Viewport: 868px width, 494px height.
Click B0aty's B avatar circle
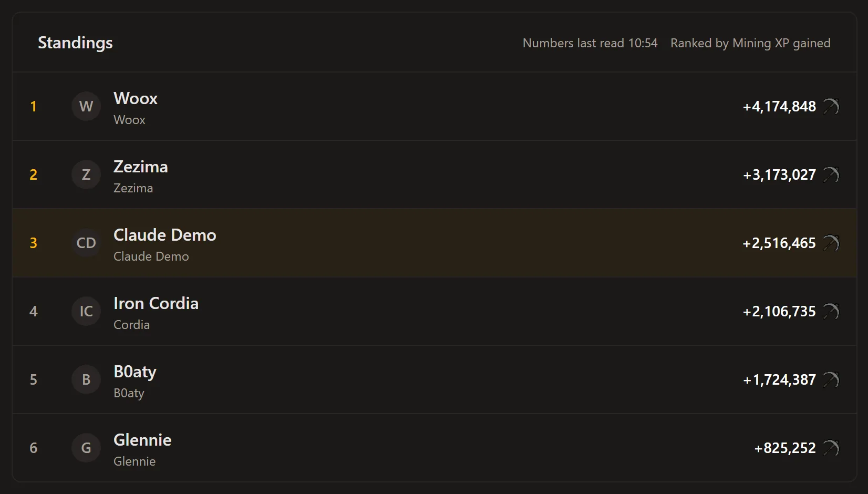[86, 379]
